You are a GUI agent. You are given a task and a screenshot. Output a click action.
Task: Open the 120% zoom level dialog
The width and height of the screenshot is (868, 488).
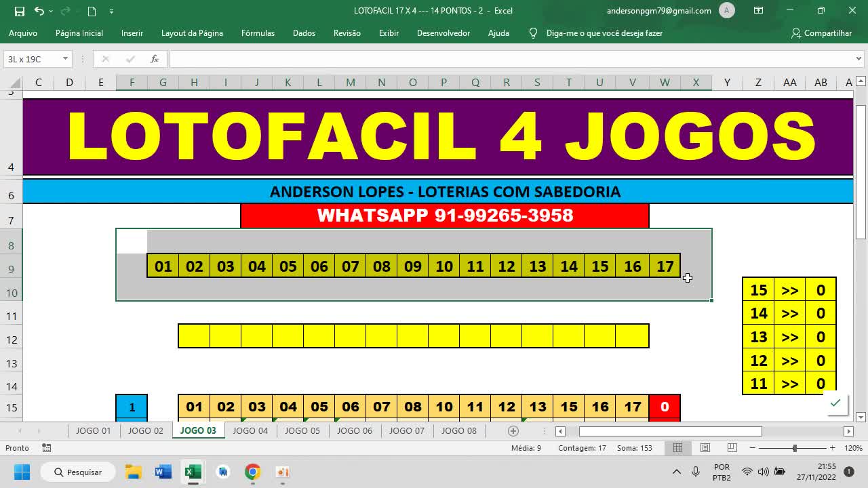(853, 448)
